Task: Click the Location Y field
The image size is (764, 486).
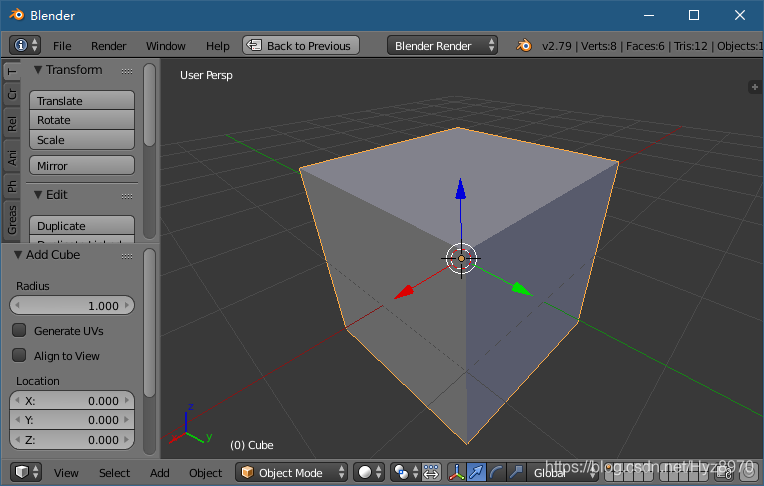Action: coord(72,420)
